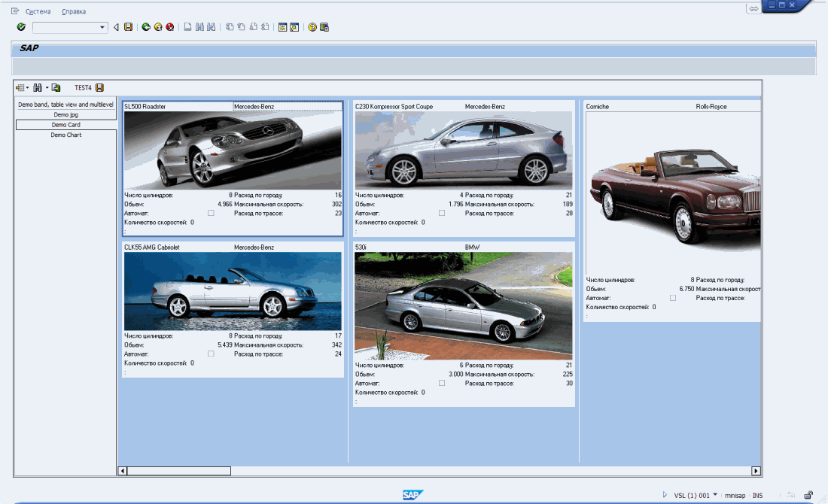The width and height of the screenshot is (828, 504).
Task: Toggle Автомат checkbox on Corniche card
Action: tap(673, 298)
